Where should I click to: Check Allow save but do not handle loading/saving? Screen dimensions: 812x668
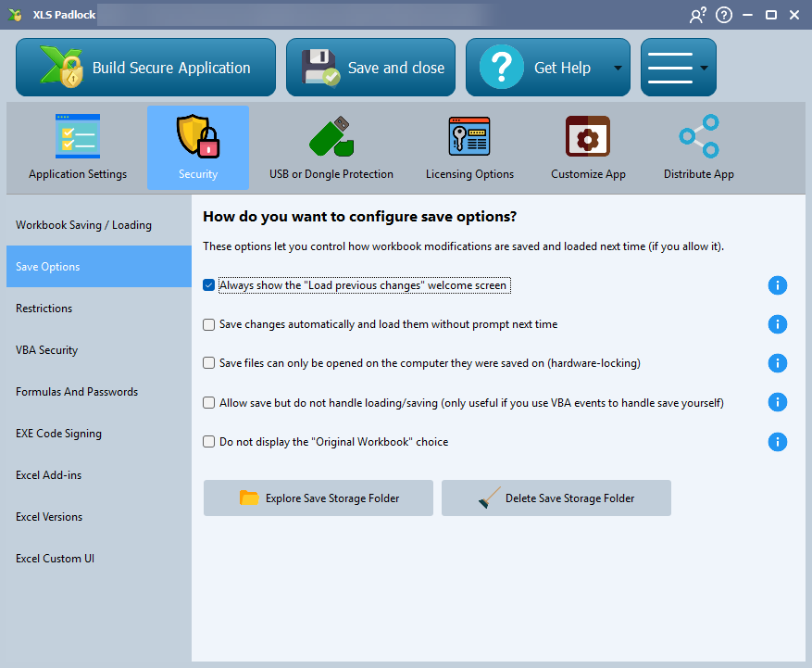click(x=209, y=403)
